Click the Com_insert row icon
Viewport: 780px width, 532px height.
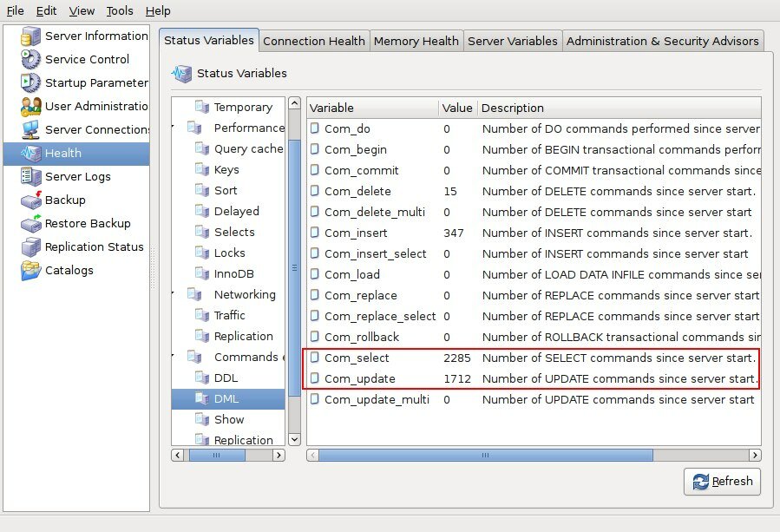coord(314,233)
